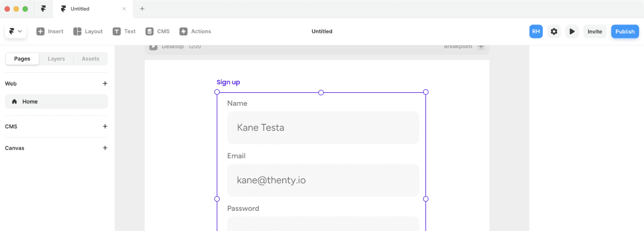
Task: Add a Breakpoint with plus icon
Action: 481,46
